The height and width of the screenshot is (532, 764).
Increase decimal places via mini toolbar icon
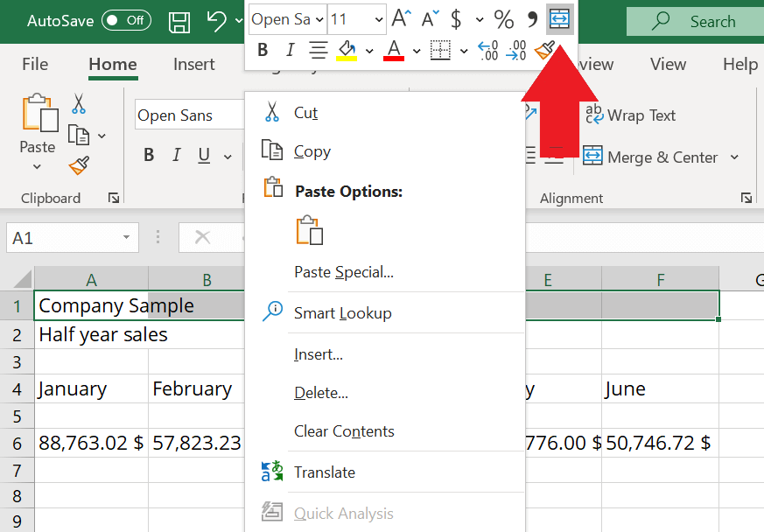(x=487, y=50)
